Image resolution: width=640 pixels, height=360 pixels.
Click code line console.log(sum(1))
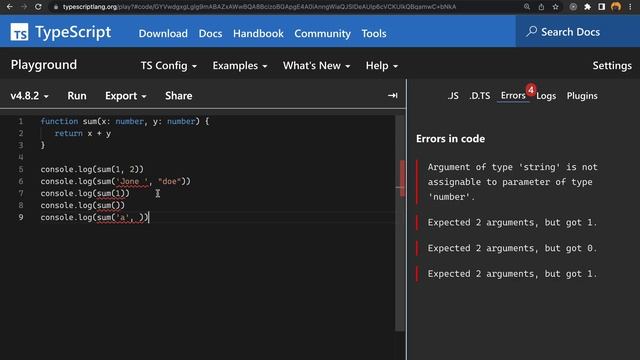[85, 193]
